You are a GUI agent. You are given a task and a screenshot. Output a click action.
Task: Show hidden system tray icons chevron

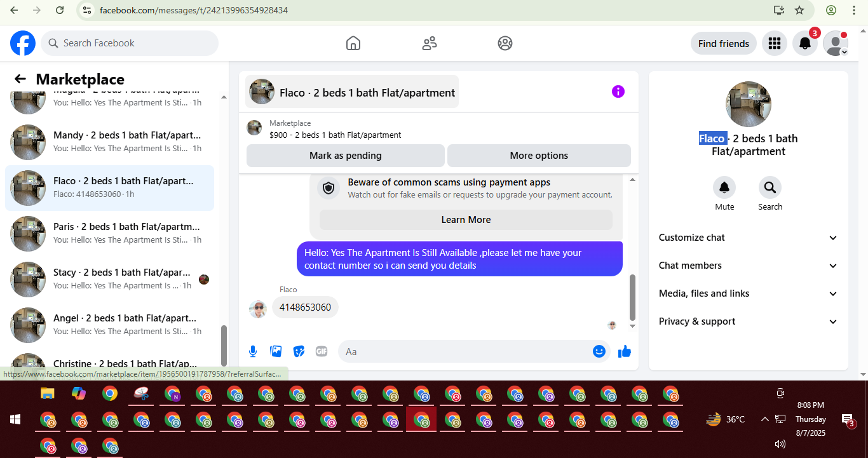click(765, 419)
